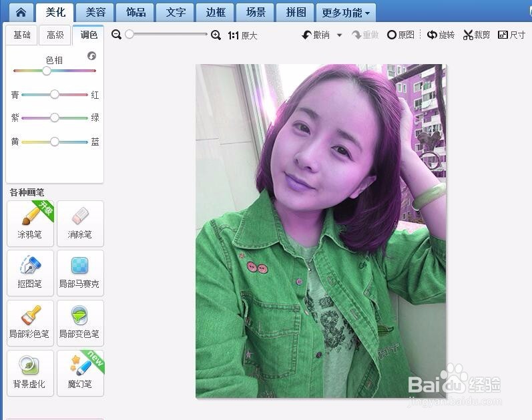The image size is (532, 420).
Task: Switch to the 文字 tab
Action: [x=176, y=13]
